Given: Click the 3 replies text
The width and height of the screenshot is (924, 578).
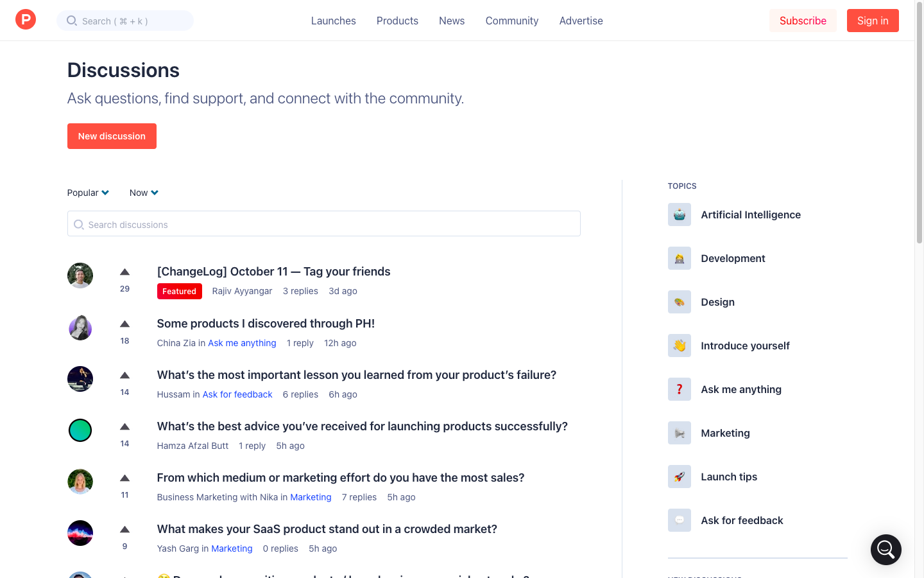Looking at the screenshot, I should pyautogui.click(x=300, y=291).
